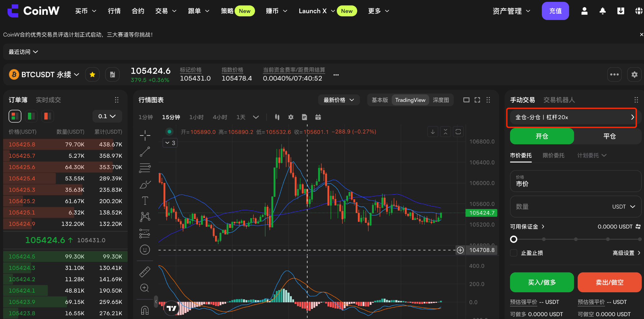Set margin slider to the midpoint dot
The image size is (644, 319).
(576, 239)
